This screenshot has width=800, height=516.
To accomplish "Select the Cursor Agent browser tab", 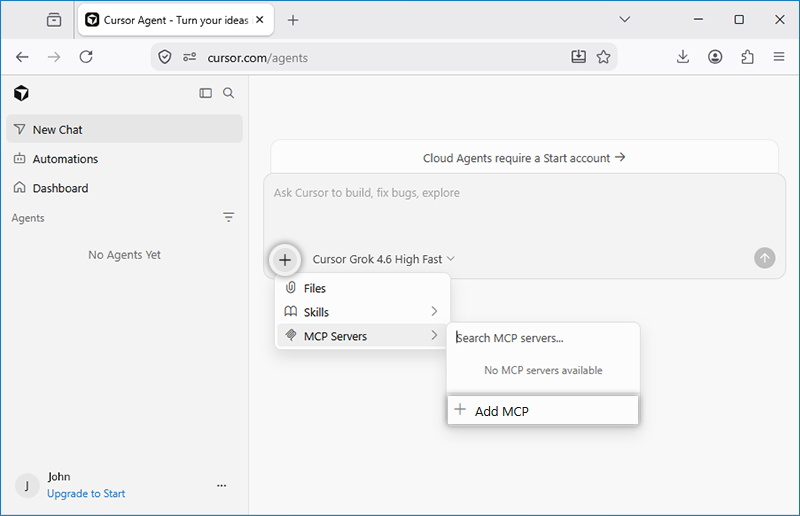I will [x=176, y=20].
